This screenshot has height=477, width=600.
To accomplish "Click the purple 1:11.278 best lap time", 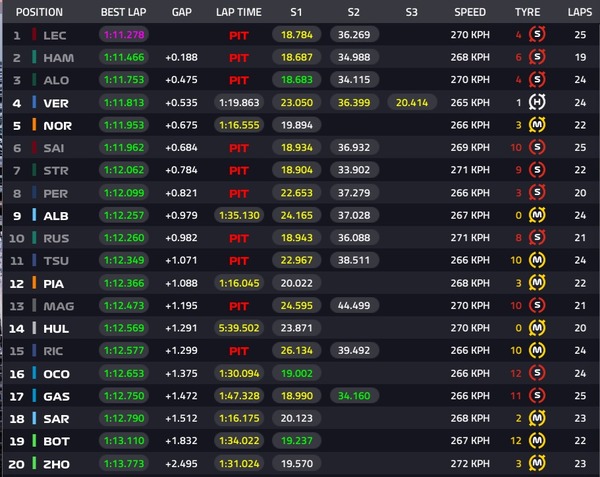I will pyautogui.click(x=123, y=35).
